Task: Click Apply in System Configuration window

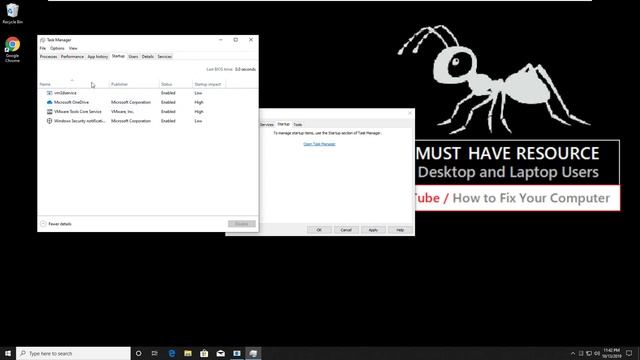Action: pos(373,230)
